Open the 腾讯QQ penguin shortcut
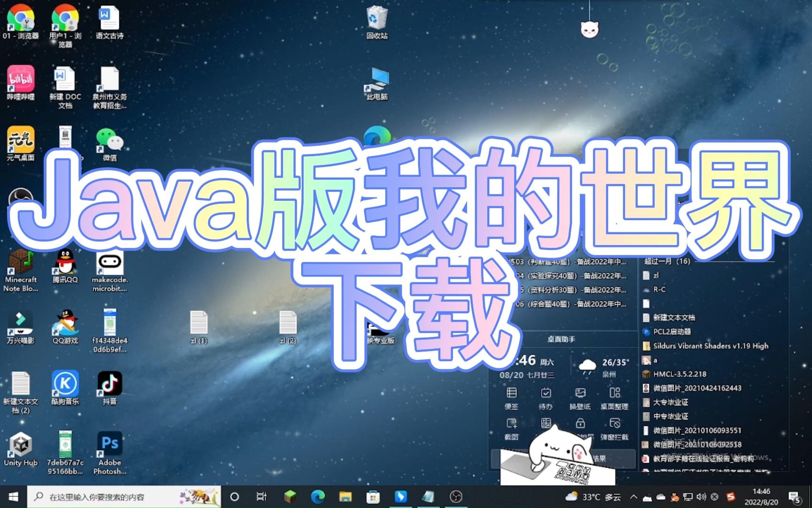The width and height of the screenshot is (812, 508). click(65, 266)
